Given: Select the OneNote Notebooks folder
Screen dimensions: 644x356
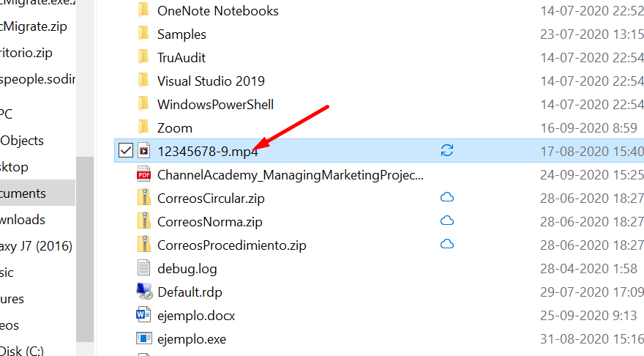Looking at the screenshot, I should (217, 11).
